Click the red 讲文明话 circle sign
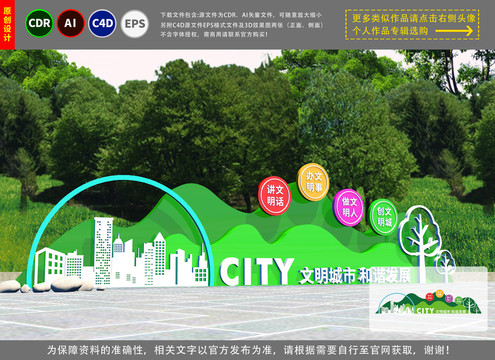 tap(274, 196)
